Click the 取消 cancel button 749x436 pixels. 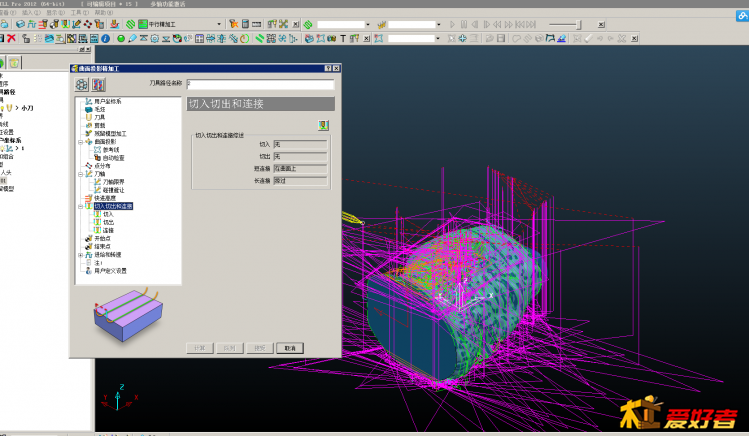pyautogui.click(x=290, y=348)
